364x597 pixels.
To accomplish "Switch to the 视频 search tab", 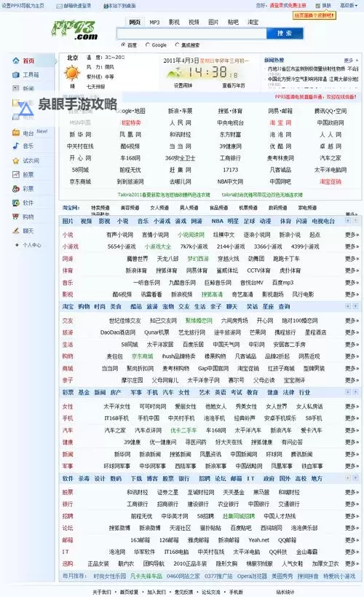I will click(x=194, y=22).
